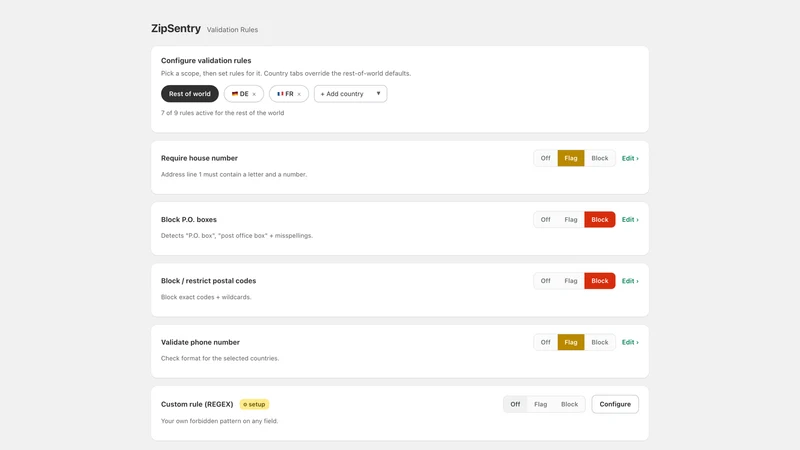800x450 pixels.
Task: Set Block P.O. boxes to Block
Action: tap(599, 219)
